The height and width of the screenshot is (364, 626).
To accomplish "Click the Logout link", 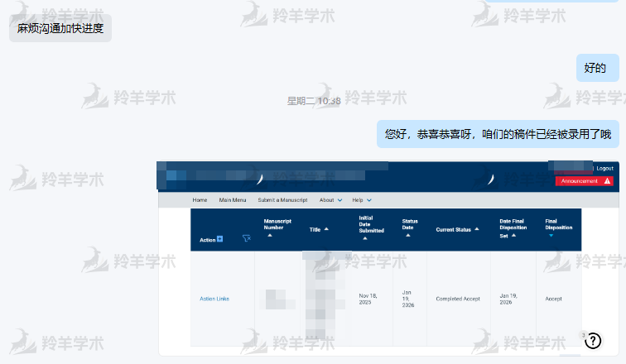I will [604, 168].
